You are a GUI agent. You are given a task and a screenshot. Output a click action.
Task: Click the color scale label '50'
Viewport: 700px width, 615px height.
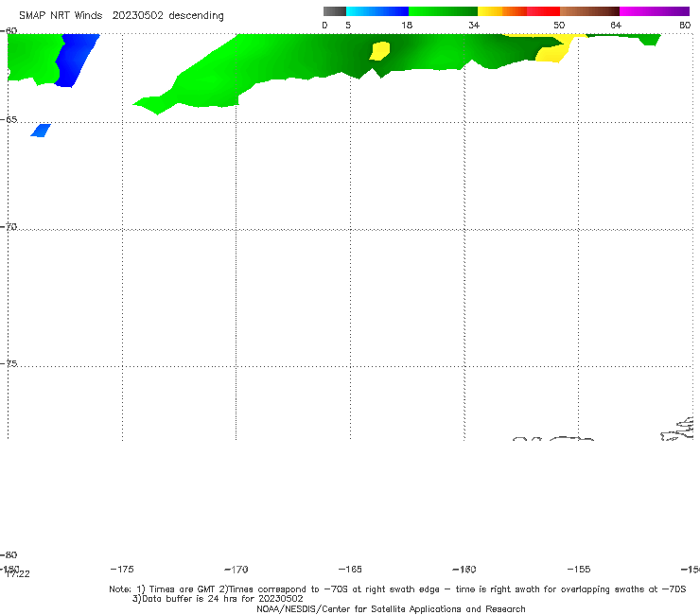coord(559,26)
